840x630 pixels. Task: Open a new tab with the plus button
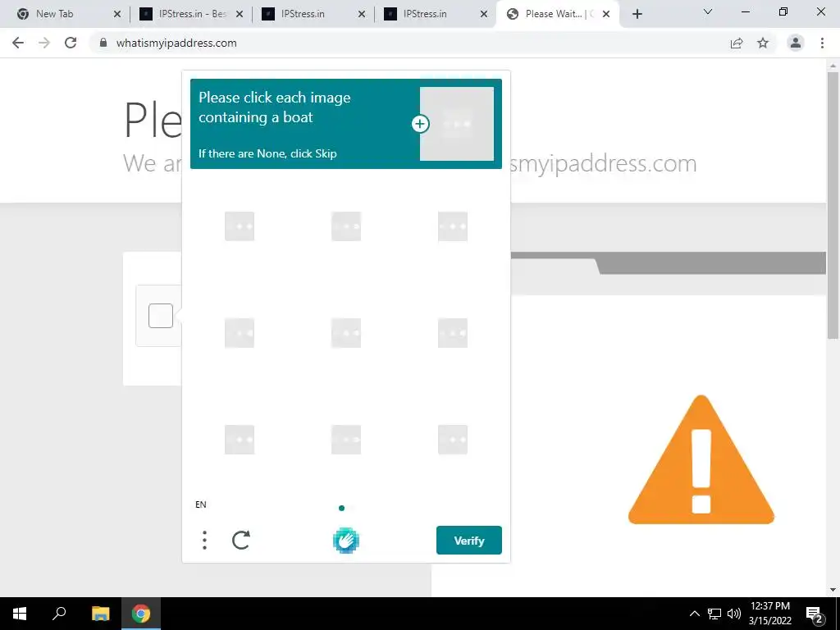click(637, 14)
